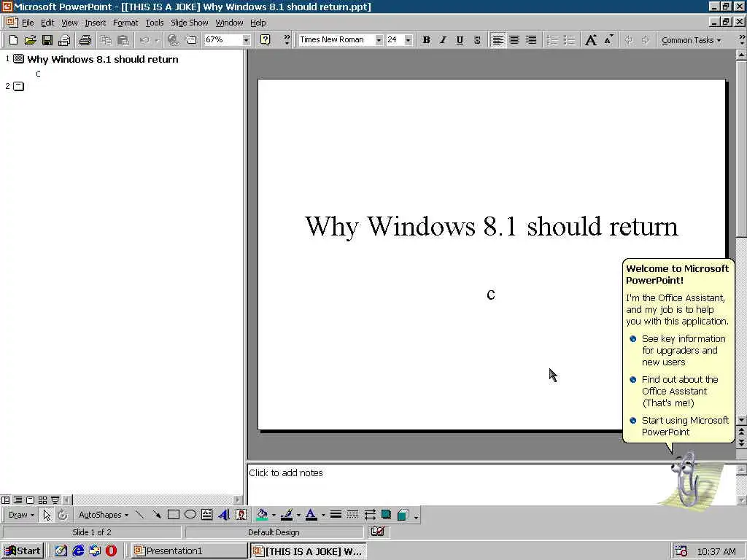
Task: Toggle Bold formatting
Action: (x=426, y=40)
